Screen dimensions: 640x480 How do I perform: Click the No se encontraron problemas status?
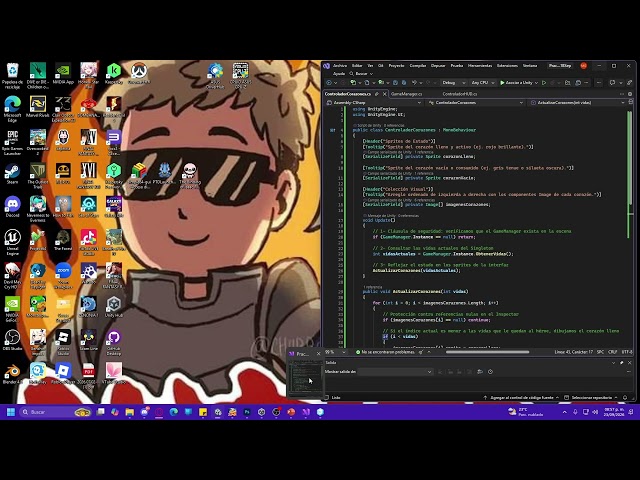384,352
